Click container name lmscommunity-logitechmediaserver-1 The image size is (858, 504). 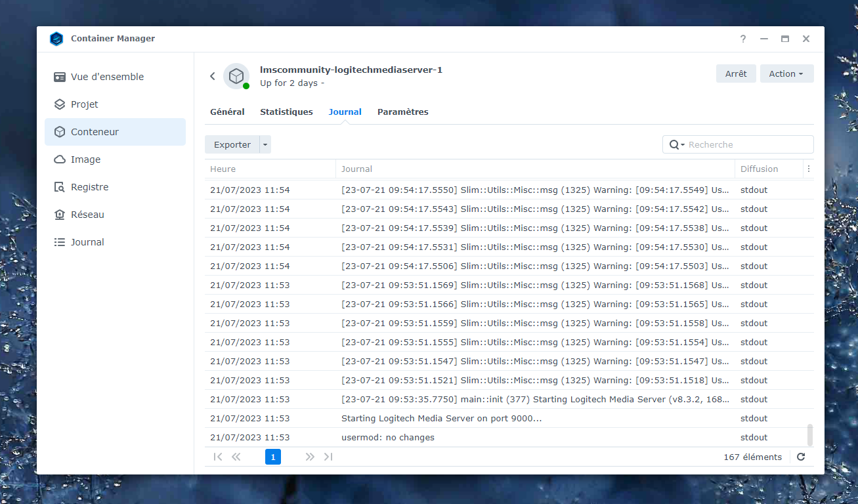point(351,70)
